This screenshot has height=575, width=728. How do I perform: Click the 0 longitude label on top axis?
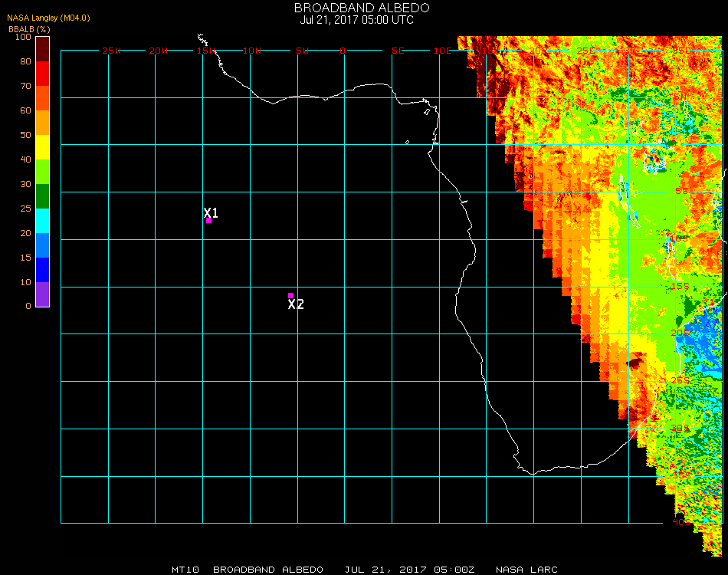tap(343, 51)
